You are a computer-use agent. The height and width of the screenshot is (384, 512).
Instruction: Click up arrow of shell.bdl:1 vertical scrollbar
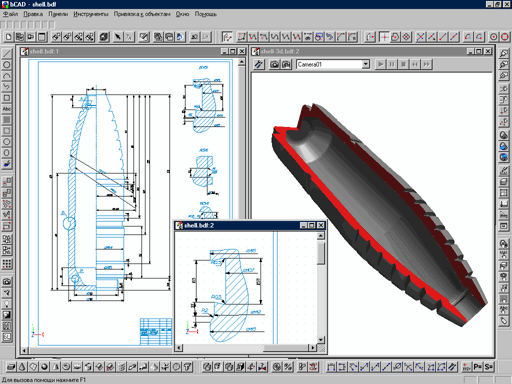pyautogui.click(x=242, y=62)
